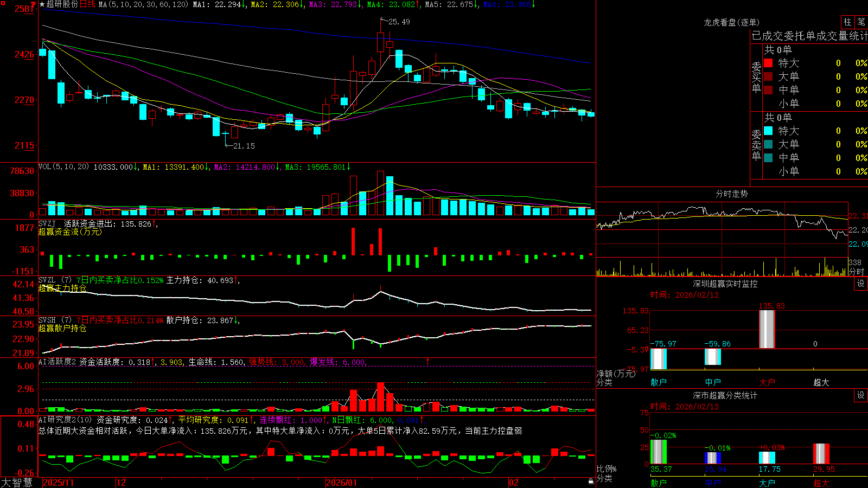Click 超大 label in 深圳超赢实时监控 chart

[821, 382]
